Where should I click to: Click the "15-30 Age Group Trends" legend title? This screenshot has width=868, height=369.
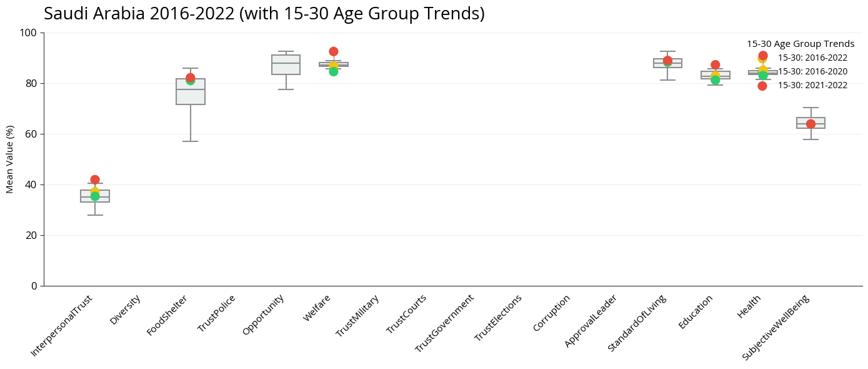[x=801, y=44]
